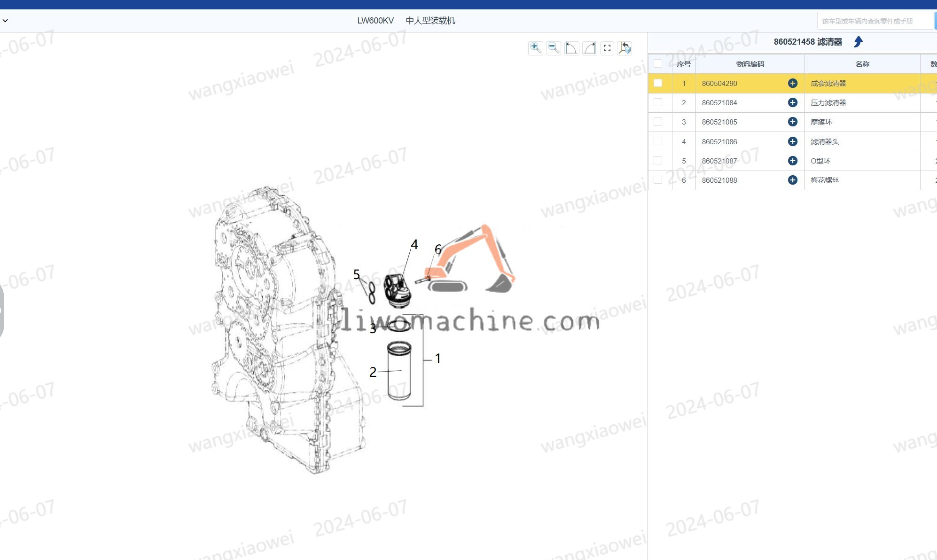Click the 物料编码 column header
Screen dimensions: 937x560
750,64
